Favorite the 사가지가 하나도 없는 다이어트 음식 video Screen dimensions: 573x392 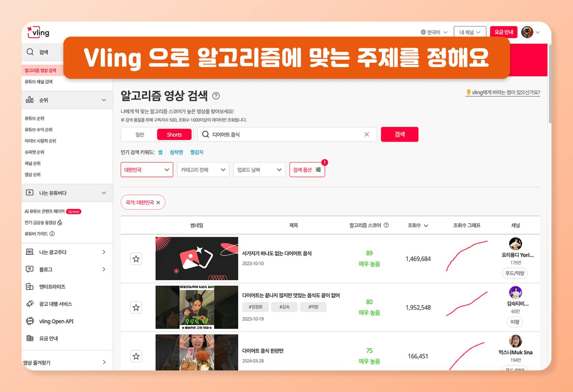(136, 259)
